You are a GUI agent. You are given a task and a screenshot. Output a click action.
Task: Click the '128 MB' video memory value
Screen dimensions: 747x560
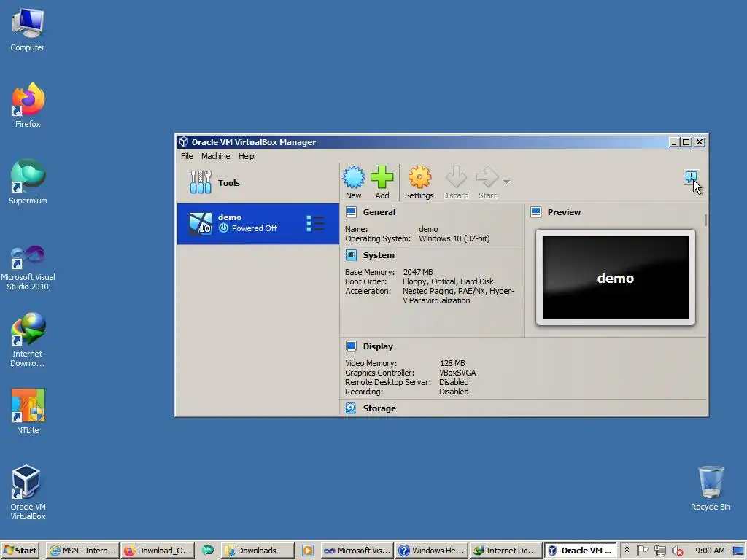tap(452, 363)
